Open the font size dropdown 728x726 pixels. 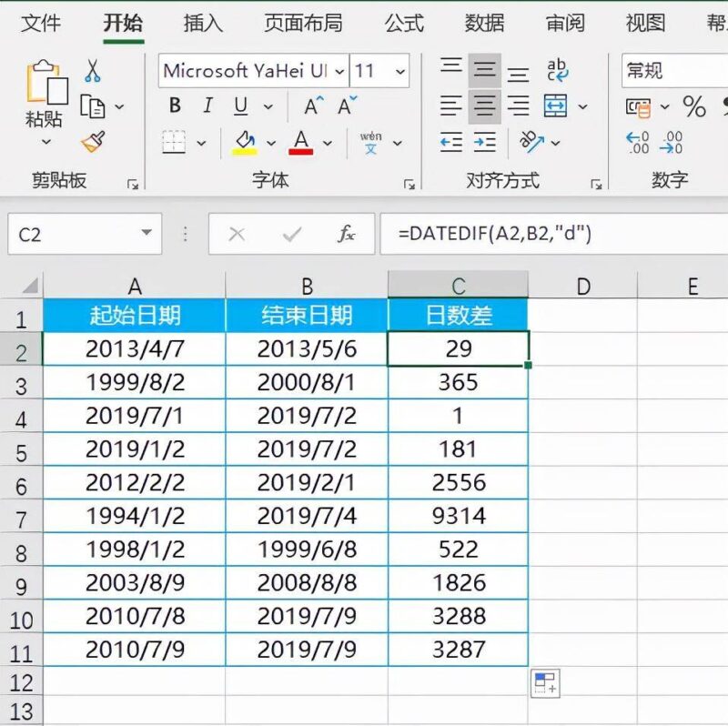(x=400, y=70)
